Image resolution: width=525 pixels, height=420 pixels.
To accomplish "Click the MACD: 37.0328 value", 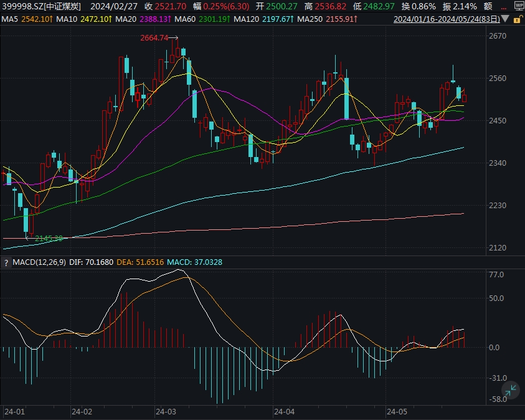I will [x=194, y=262].
